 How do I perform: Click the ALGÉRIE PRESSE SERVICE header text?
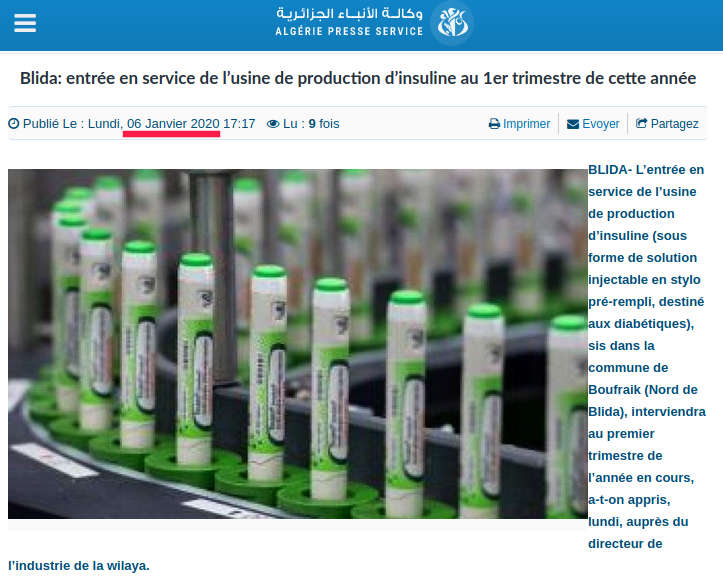click(x=349, y=31)
